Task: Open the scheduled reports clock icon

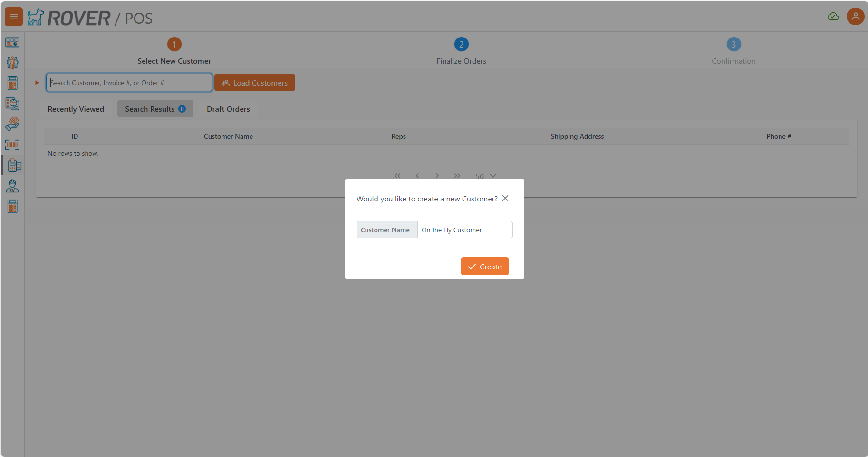Action: 12,104
